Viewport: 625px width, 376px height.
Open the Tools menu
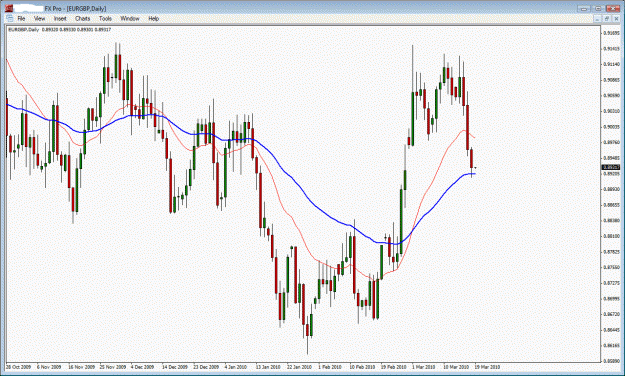click(105, 18)
